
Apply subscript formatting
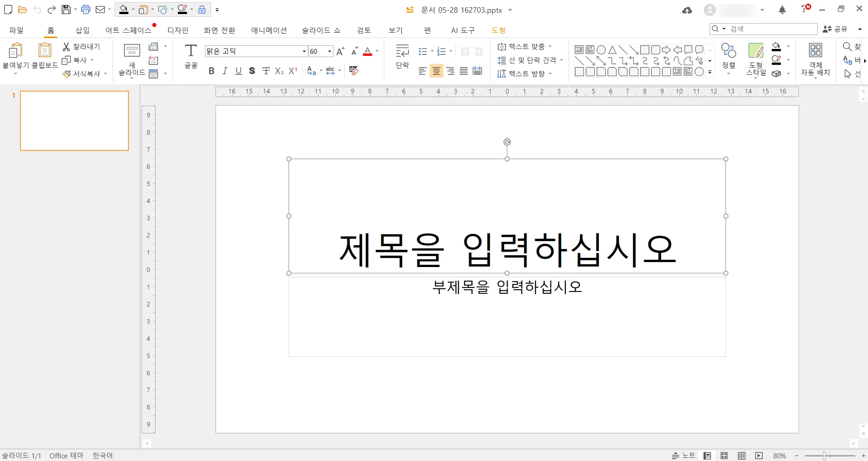pyautogui.click(x=279, y=71)
